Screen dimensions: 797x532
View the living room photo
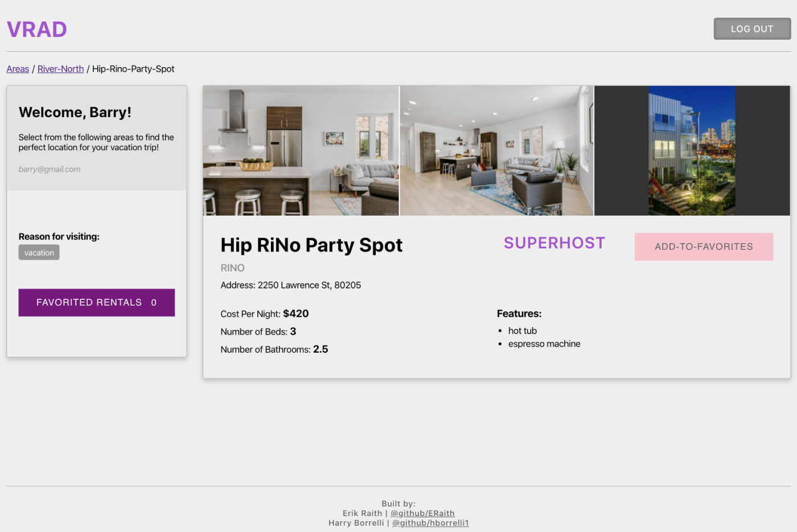coord(496,151)
